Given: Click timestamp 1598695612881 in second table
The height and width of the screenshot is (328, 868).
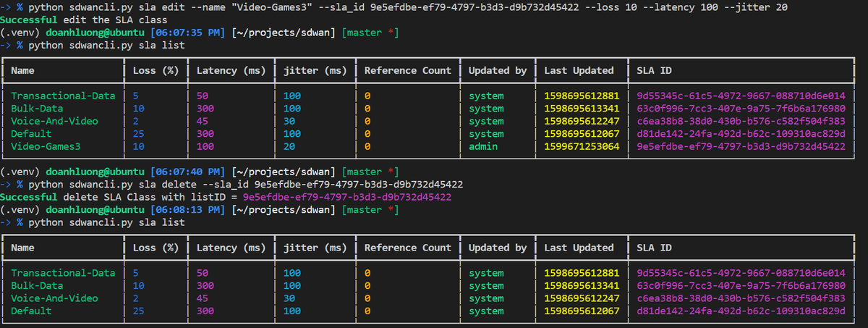Looking at the screenshot, I should (582, 273).
